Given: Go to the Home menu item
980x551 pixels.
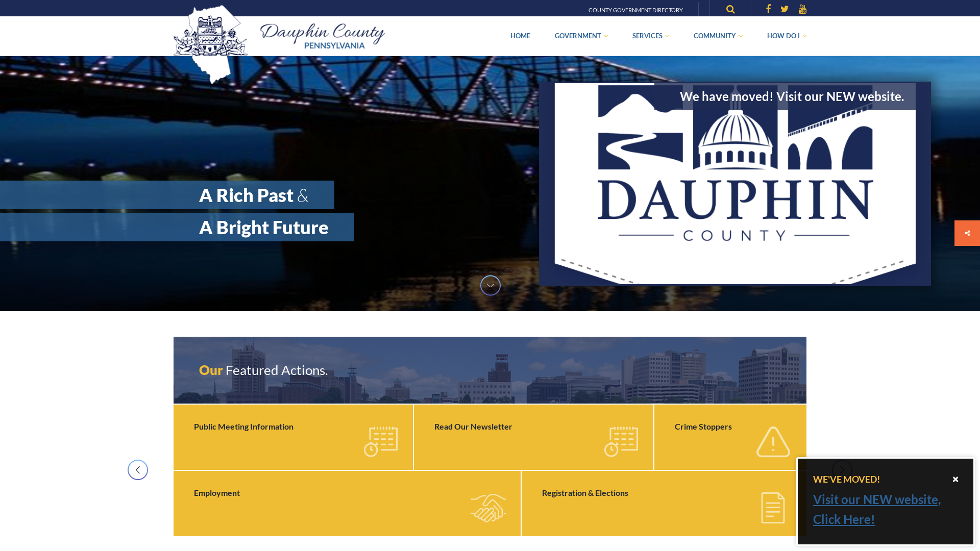Looking at the screenshot, I should pyautogui.click(x=520, y=36).
